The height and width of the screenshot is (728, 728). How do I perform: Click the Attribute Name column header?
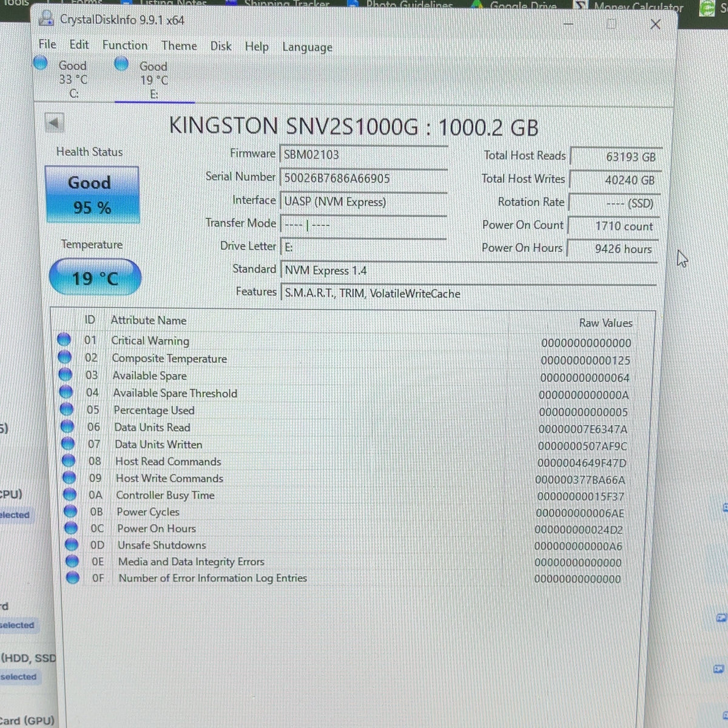tap(149, 320)
